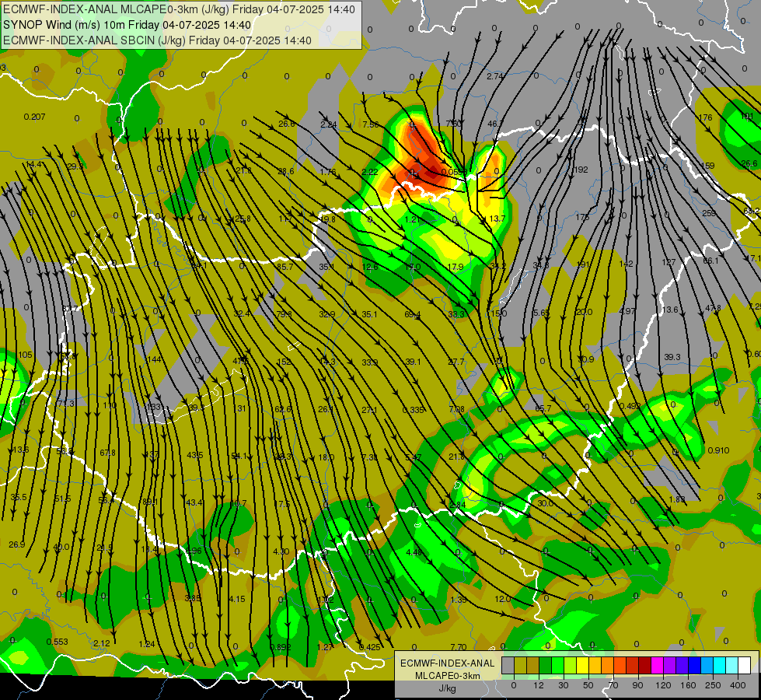Click the map value 12.6
Image resolution: width=761 pixels, height=700 pixels.
tap(370, 267)
